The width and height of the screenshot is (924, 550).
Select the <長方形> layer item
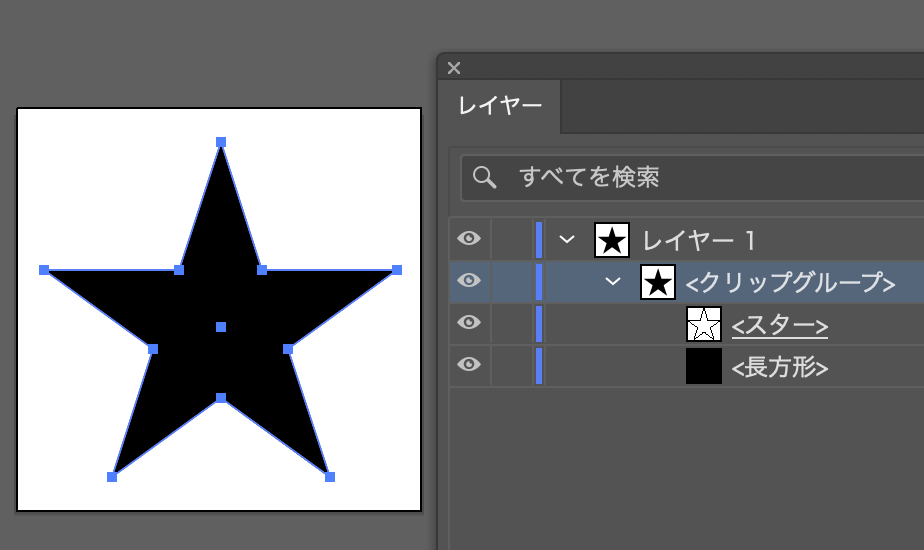pos(780,367)
